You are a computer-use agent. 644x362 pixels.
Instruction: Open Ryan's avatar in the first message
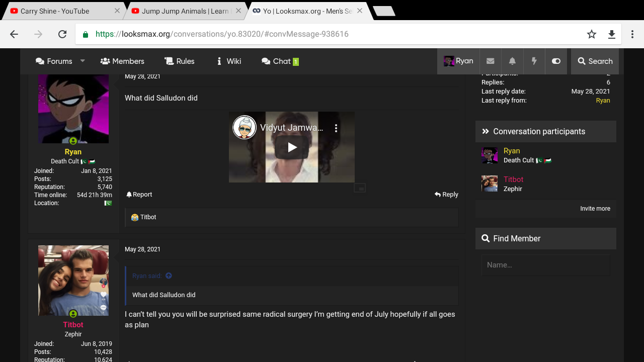click(73, 108)
